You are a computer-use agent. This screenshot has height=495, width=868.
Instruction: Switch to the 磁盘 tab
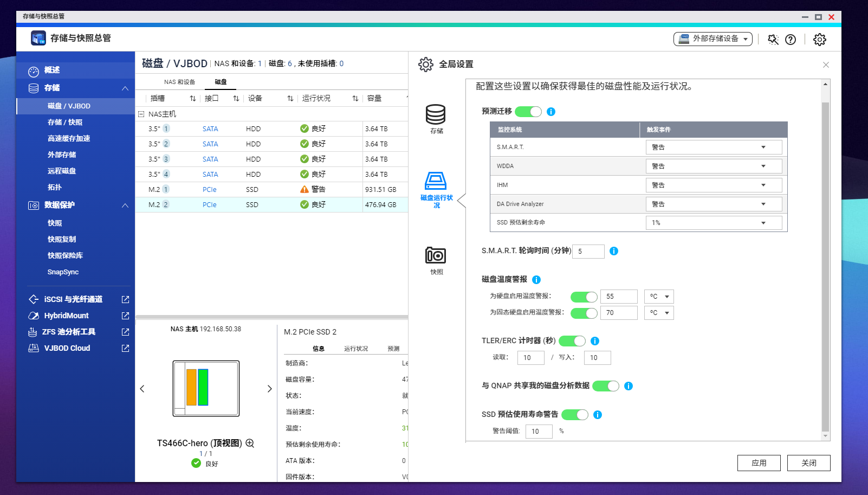(x=221, y=82)
